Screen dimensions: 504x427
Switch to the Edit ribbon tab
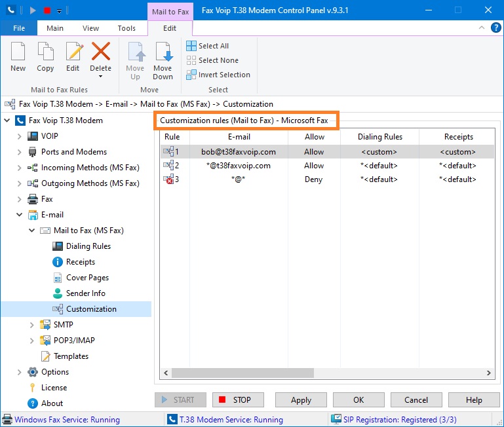click(x=170, y=28)
